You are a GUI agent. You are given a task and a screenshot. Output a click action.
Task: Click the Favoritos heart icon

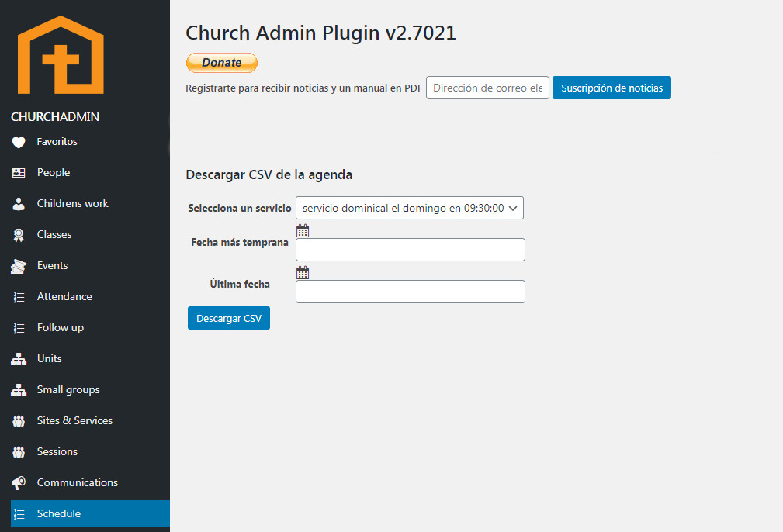(x=19, y=142)
